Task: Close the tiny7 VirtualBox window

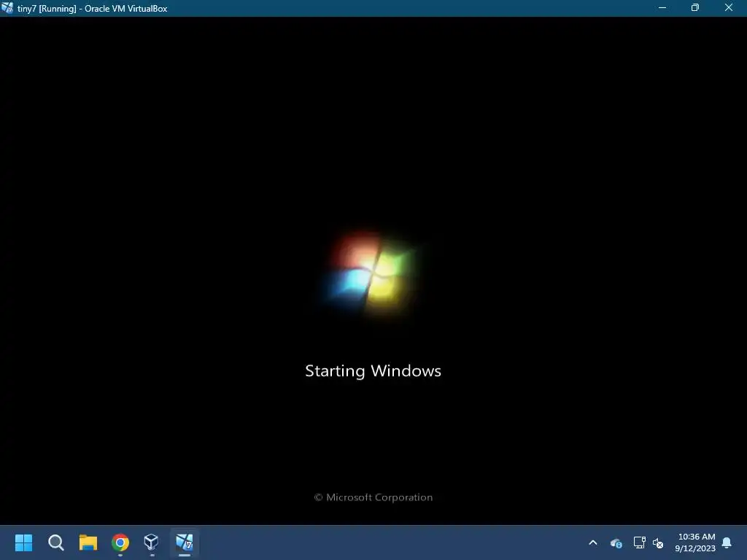Action: [x=729, y=8]
